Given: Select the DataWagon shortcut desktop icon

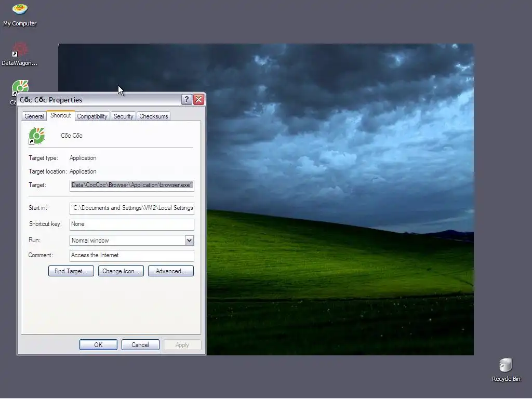Looking at the screenshot, I should [20, 54].
